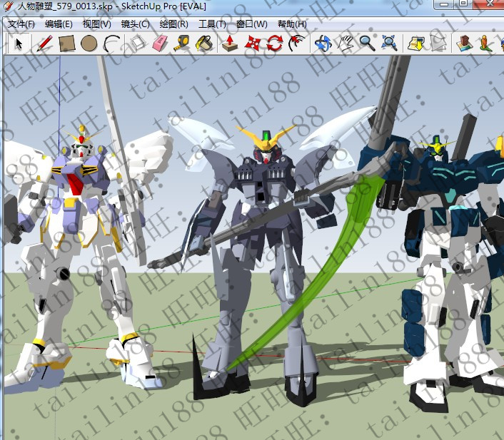Select the arrow Select tool
The image size is (504, 440).
(x=19, y=44)
